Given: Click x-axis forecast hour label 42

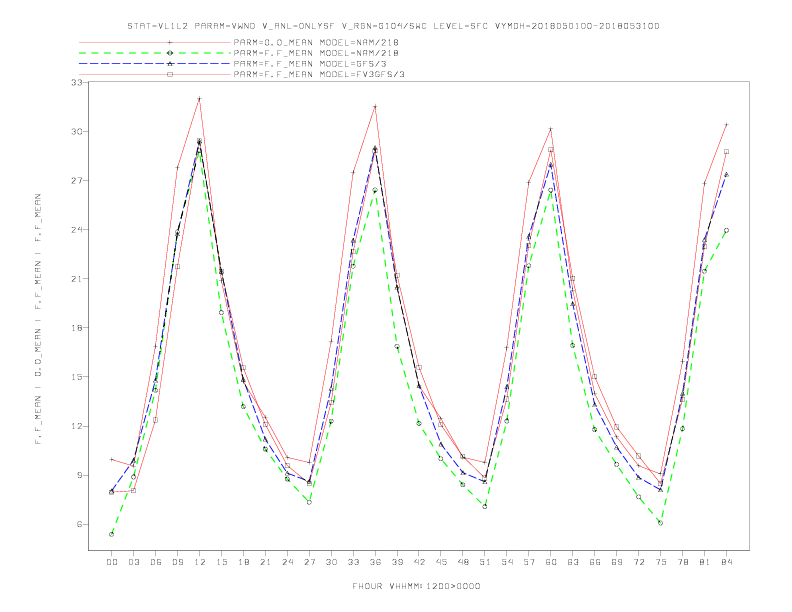Looking at the screenshot, I should 419,562.
